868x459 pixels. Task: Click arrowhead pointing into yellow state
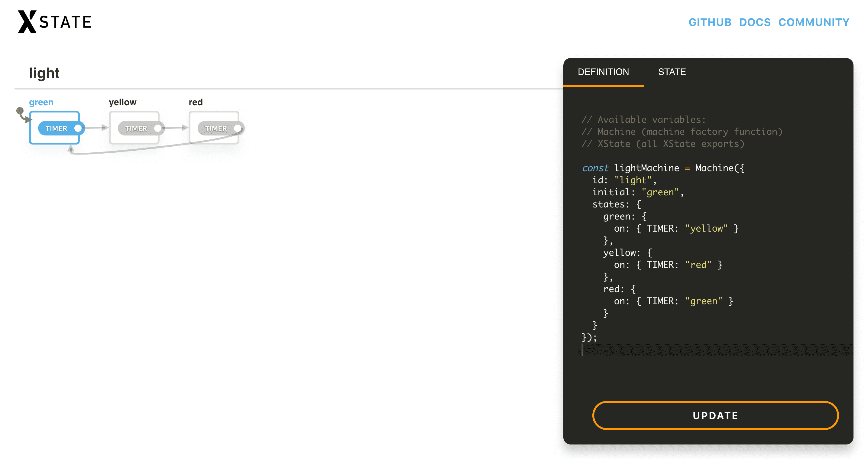[x=104, y=127]
